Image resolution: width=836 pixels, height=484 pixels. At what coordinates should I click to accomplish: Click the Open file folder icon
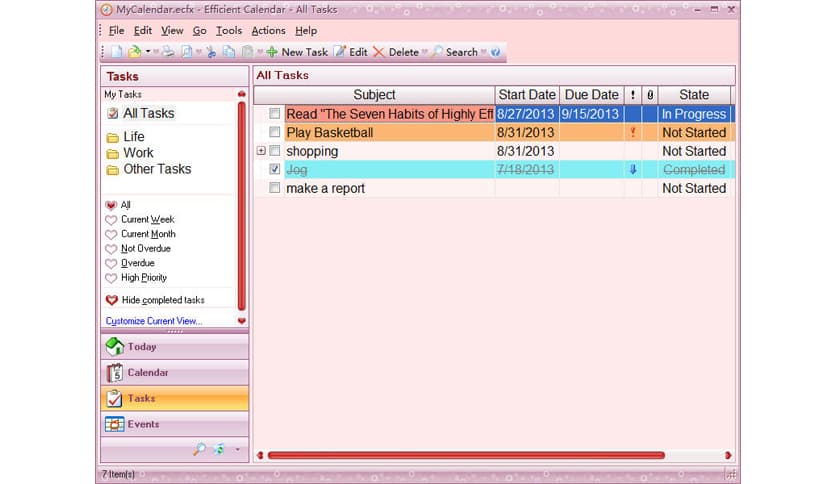coord(134,52)
